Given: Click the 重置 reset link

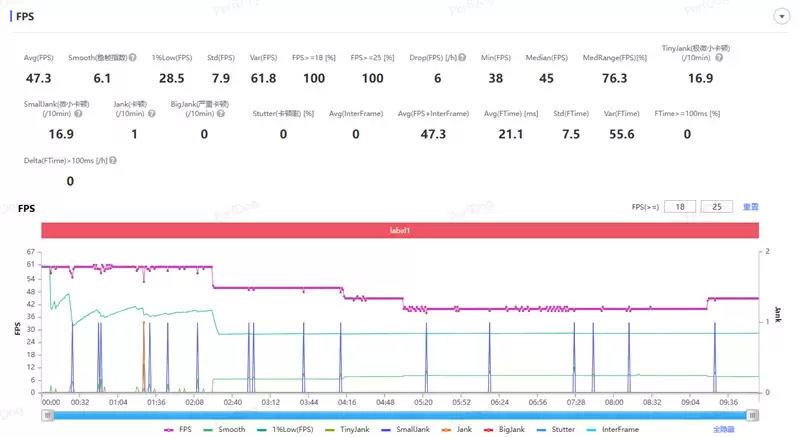Looking at the screenshot, I should click(750, 207).
